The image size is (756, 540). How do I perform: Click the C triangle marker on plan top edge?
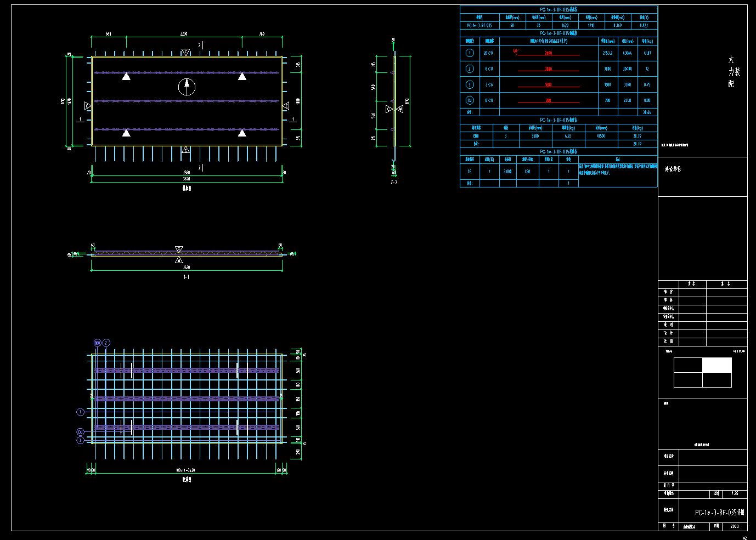coord(186,52)
